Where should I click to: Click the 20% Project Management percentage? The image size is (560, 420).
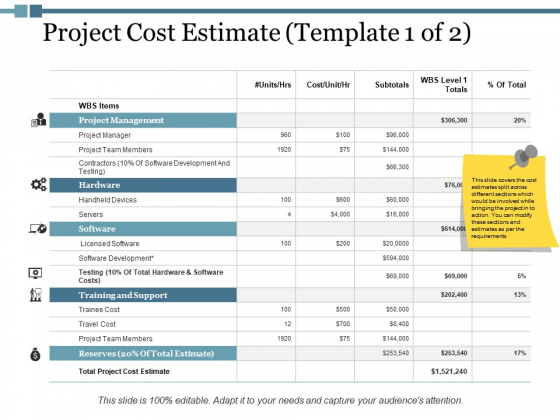(x=520, y=120)
